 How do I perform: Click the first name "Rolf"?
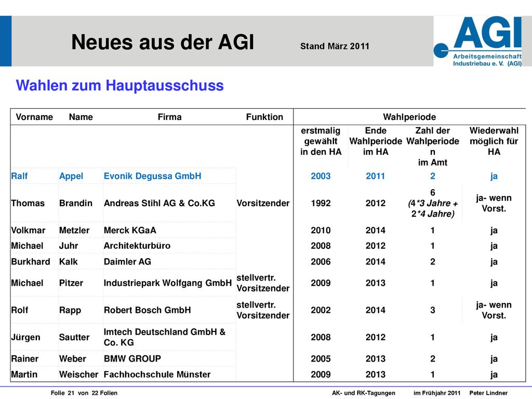coord(20,310)
